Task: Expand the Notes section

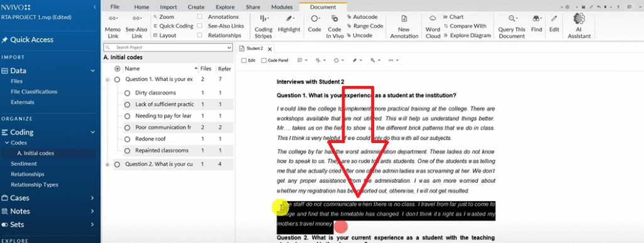Action: [x=93, y=212]
